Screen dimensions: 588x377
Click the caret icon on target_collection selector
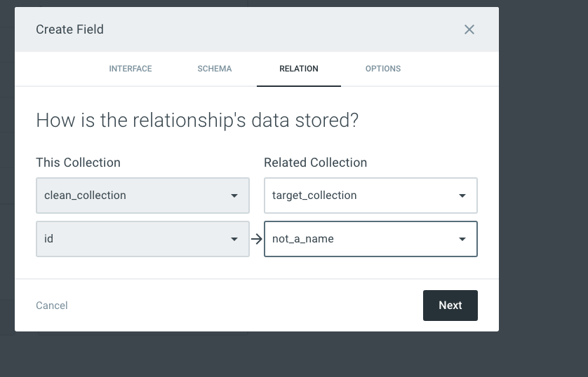click(x=462, y=196)
